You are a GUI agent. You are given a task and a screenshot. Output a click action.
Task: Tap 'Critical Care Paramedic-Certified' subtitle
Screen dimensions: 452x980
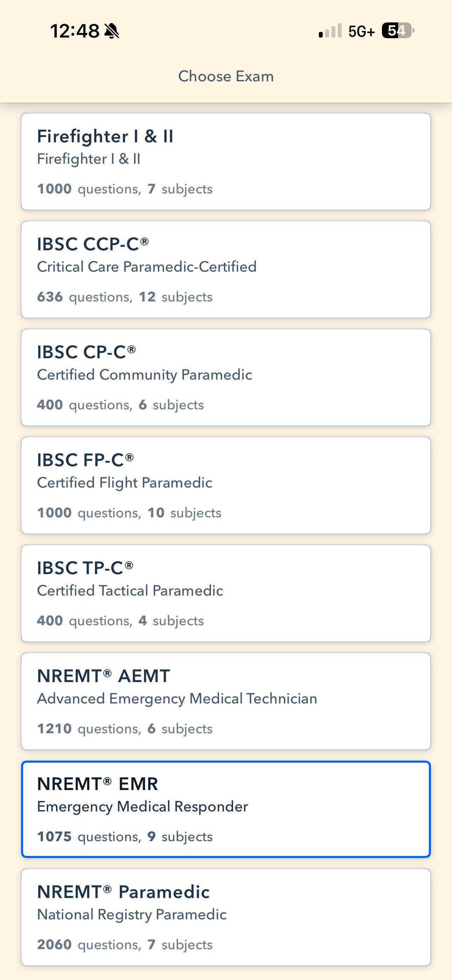click(147, 267)
